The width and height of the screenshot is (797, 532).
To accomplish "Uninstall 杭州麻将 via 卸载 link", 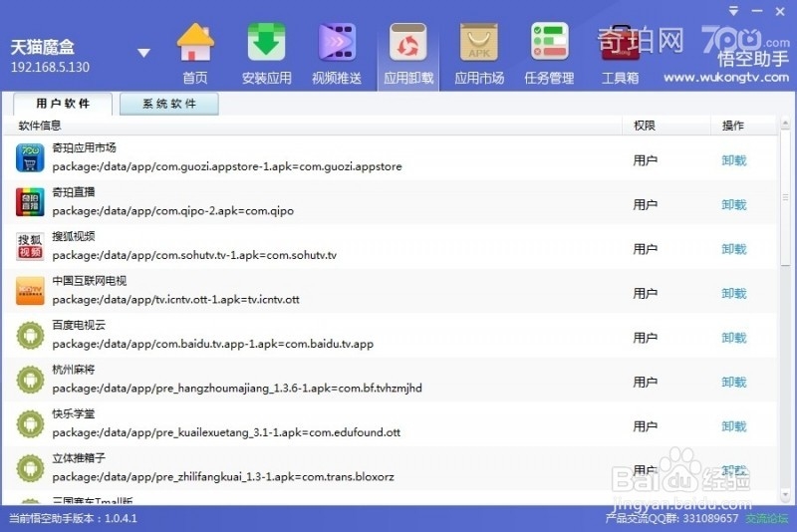I will point(734,383).
